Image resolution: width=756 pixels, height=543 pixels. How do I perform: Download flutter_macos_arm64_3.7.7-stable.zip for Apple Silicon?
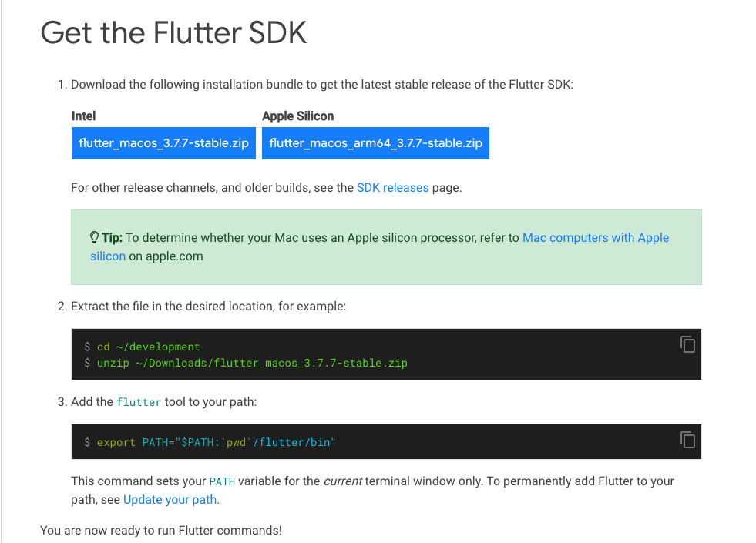(375, 143)
